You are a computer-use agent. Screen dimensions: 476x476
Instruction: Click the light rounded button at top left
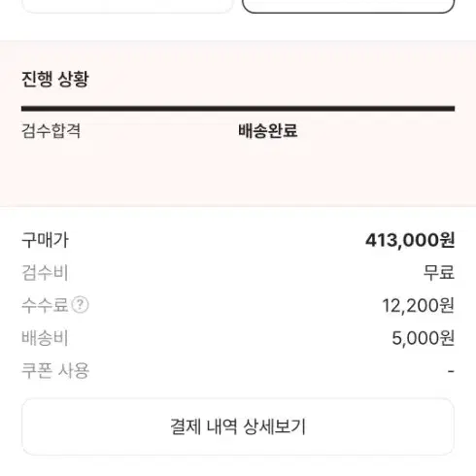[127, 6]
